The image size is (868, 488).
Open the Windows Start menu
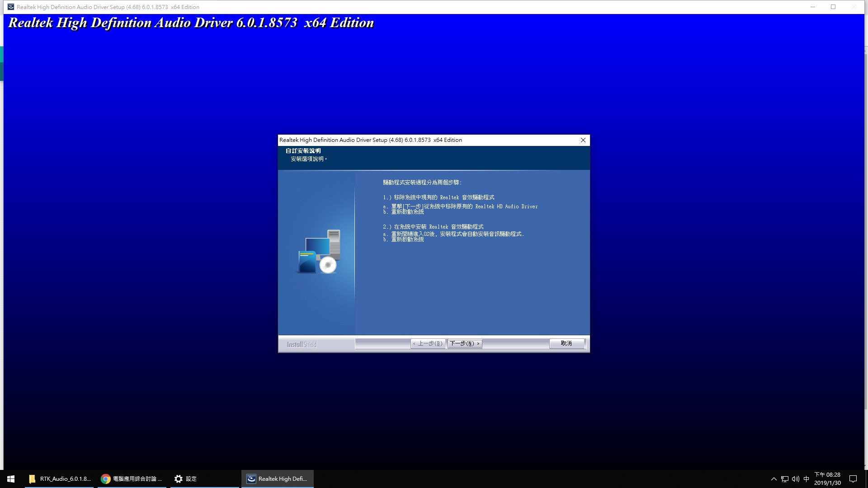coord(11,479)
